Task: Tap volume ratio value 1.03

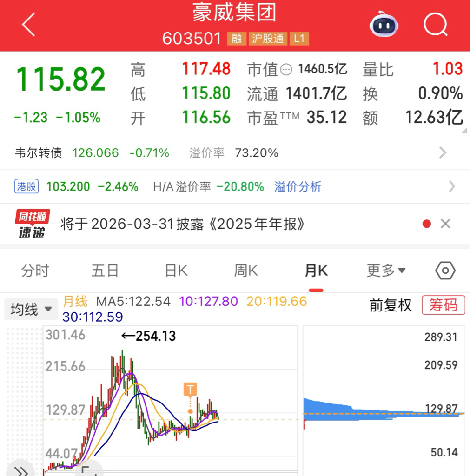Action: [448, 69]
